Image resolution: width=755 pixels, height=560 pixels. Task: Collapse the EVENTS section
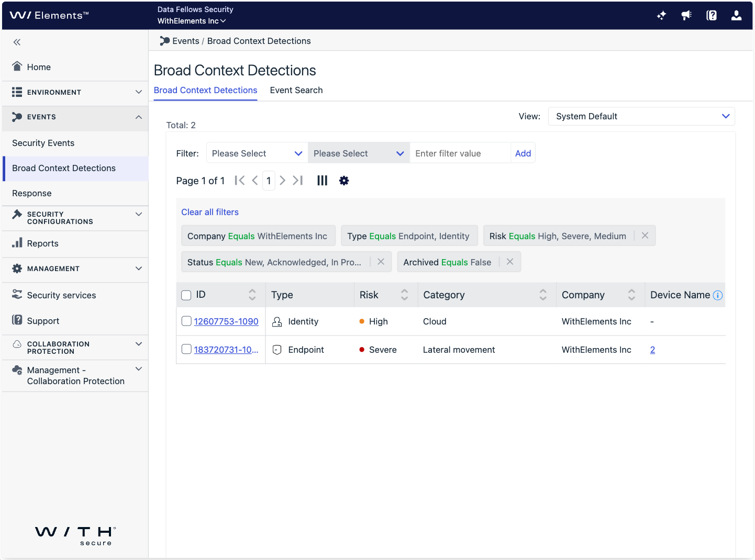click(x=75, y=117)
